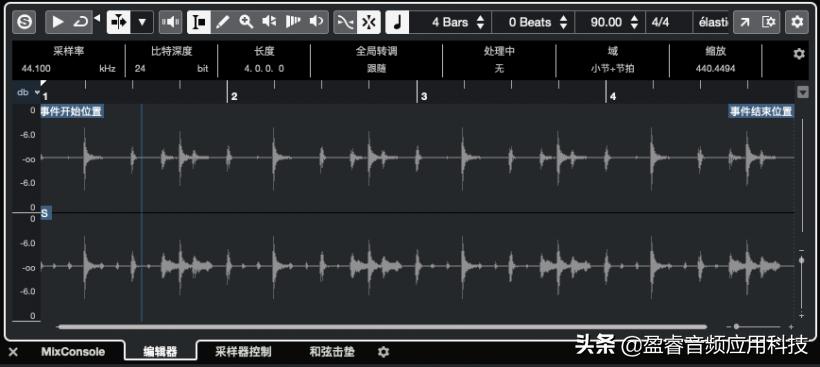The height and width of the screenshot is (367, 820).
Task: Click bar 3 on the ruler
Action: (x=423, y=96)
